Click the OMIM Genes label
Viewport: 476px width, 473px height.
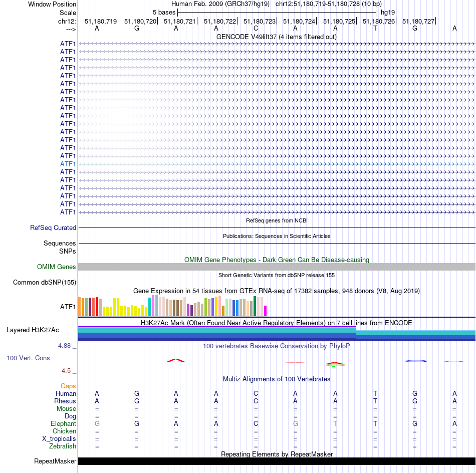pos(56,267)
